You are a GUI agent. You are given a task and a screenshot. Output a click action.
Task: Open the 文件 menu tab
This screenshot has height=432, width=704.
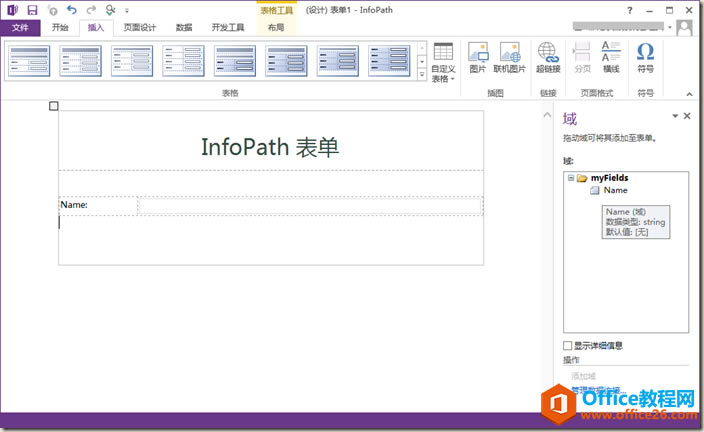point(20,28)
